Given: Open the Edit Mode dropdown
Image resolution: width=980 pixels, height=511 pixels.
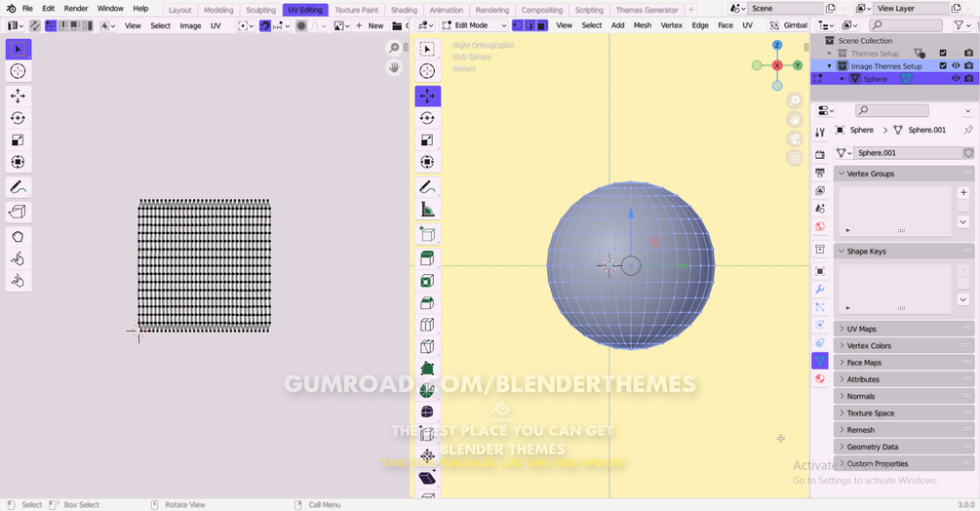Looking at the screenshot, I should tap(474, 25).
